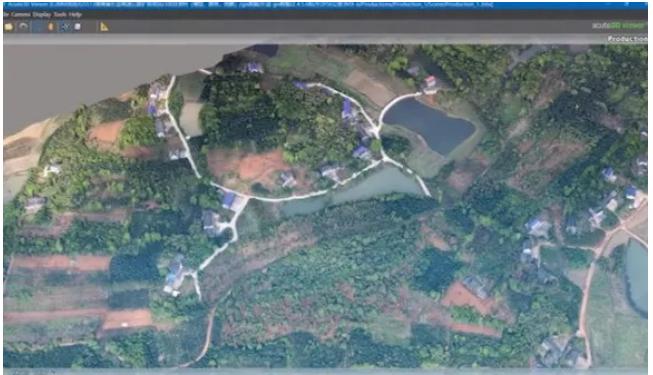Toggle the highlighted wireframe display icon
Viewport: 653px width, 375px height.
point(65,27)
